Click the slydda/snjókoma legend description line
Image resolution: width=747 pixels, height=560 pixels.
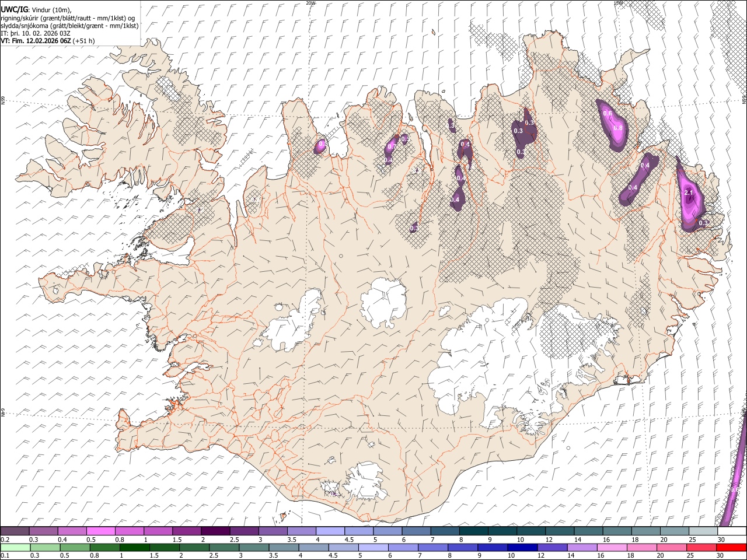[x=70, y=26]
